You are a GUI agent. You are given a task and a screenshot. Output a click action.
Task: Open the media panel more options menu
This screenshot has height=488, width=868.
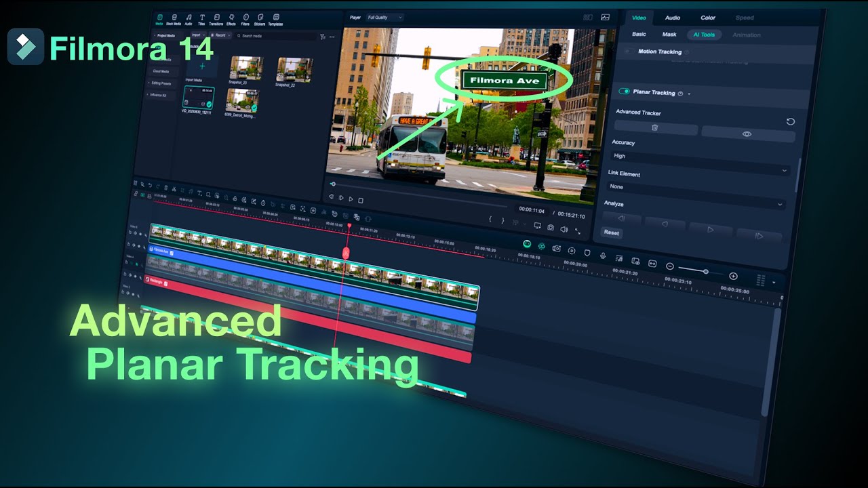coord(332,36)
